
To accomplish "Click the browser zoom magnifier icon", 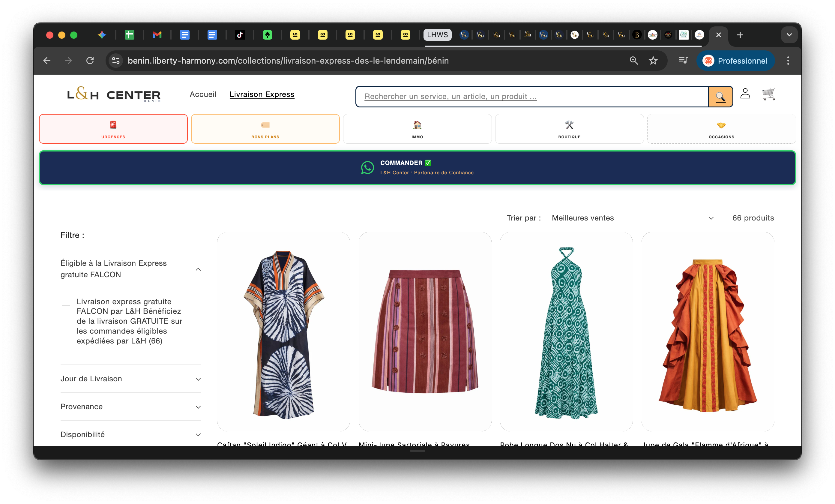I will pos(633,61).
